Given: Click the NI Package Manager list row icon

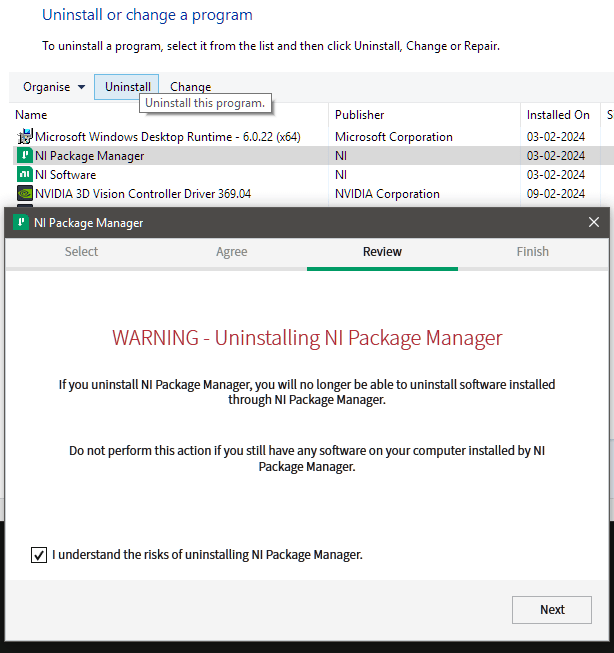Looking at the screenshot, I should click(25, 155).
